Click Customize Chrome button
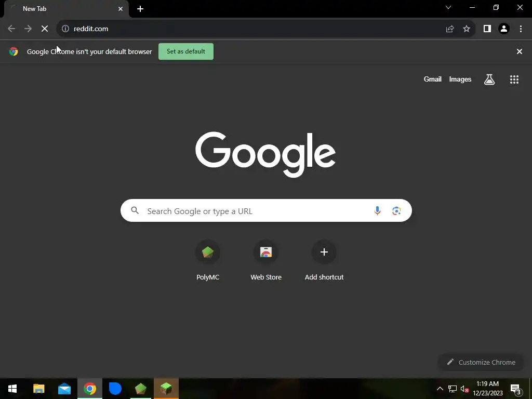 (x=481, y=362)
